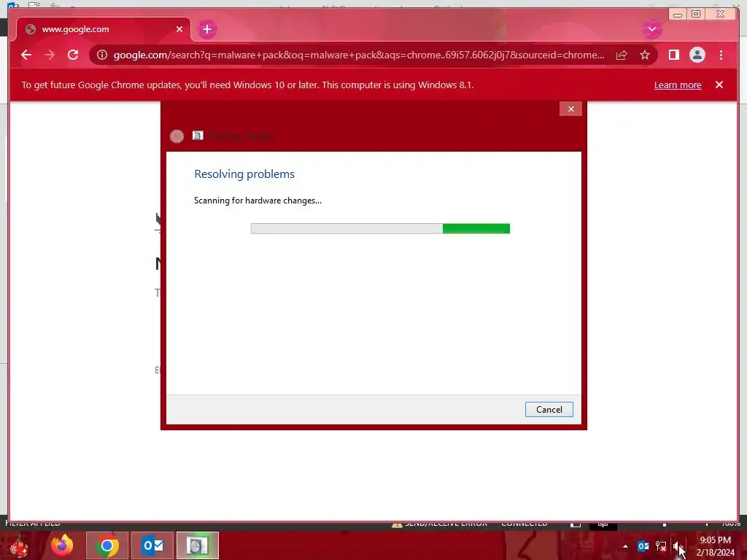Select the www.google.com tab
Screen dimensions: 747x560
click(x=104, y=29)
